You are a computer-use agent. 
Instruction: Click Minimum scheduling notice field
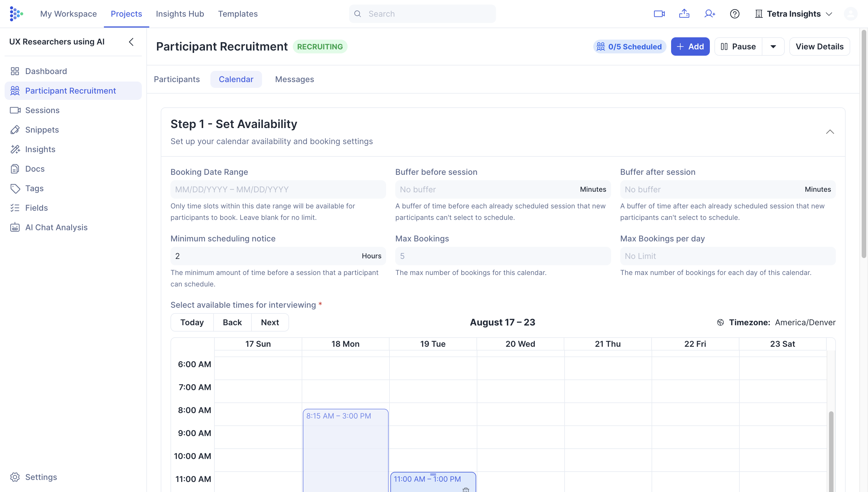pyautogui.click(x=278, y=256)
